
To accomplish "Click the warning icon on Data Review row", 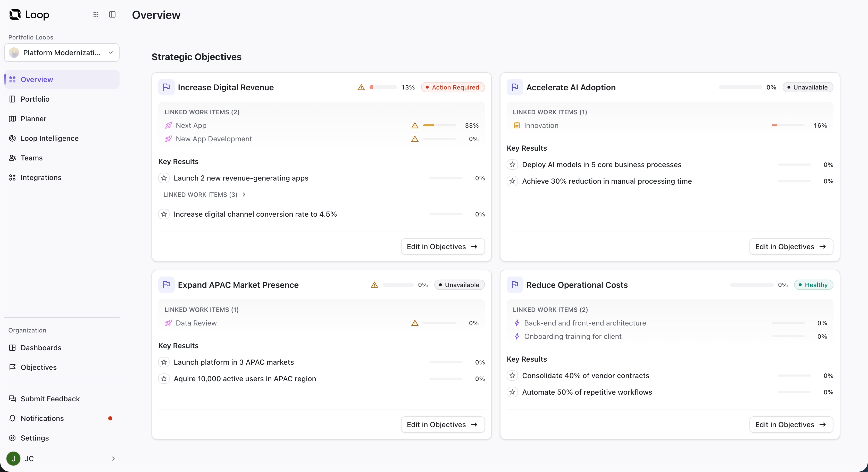I will [x=415, y=323].
